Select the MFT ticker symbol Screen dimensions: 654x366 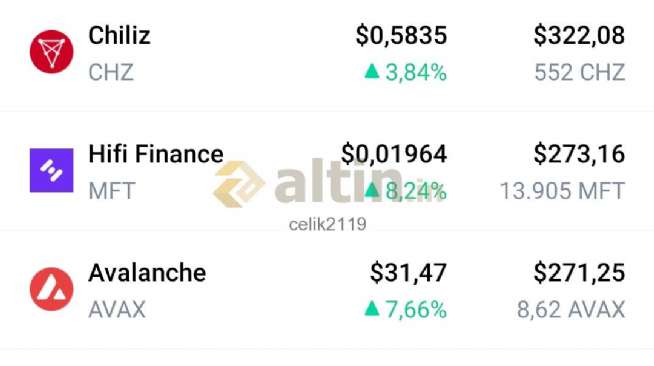pos(112,191)
